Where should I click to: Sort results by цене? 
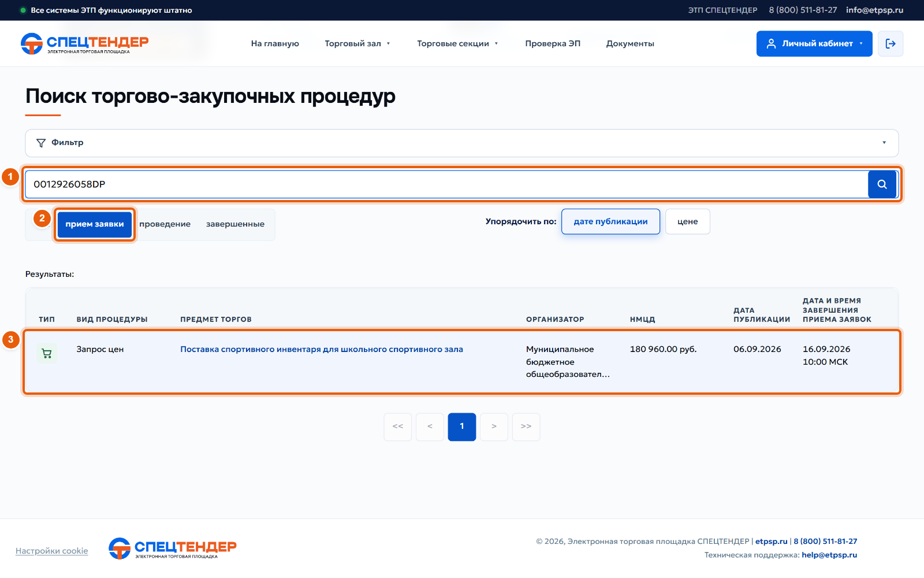click(688, 221)
